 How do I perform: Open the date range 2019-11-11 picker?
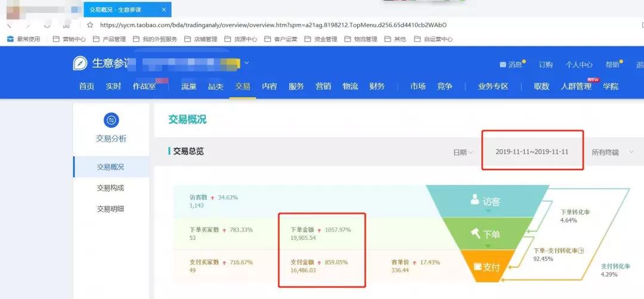(532, 152)
